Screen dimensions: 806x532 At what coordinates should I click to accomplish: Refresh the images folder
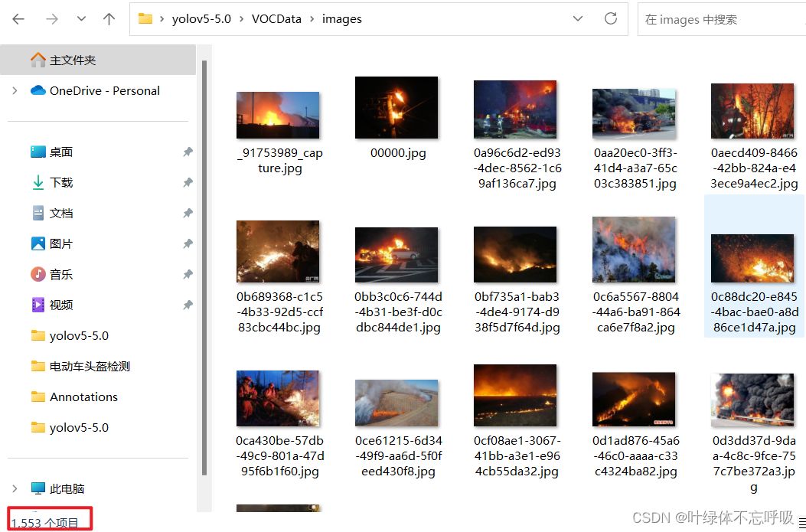pos(611,19)
